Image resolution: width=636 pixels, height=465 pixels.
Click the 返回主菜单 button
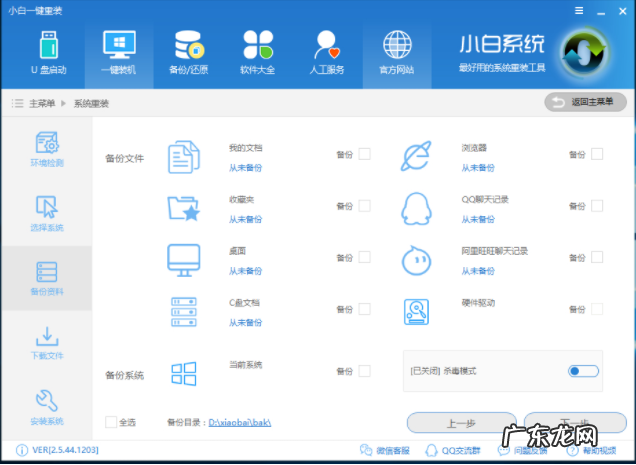(x=585, y=102)
